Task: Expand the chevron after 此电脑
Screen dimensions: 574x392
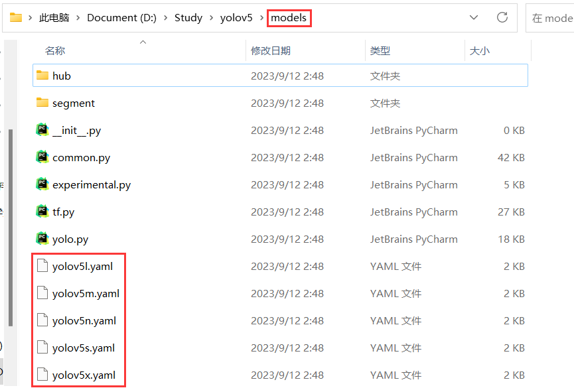Action: (x=78, y=17)
